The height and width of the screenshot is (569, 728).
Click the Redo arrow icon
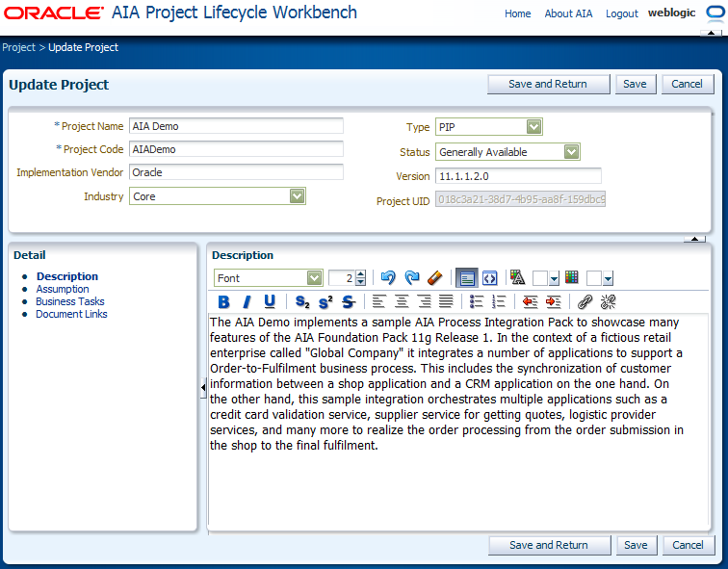pyautogui.click(x=412, y=278)
